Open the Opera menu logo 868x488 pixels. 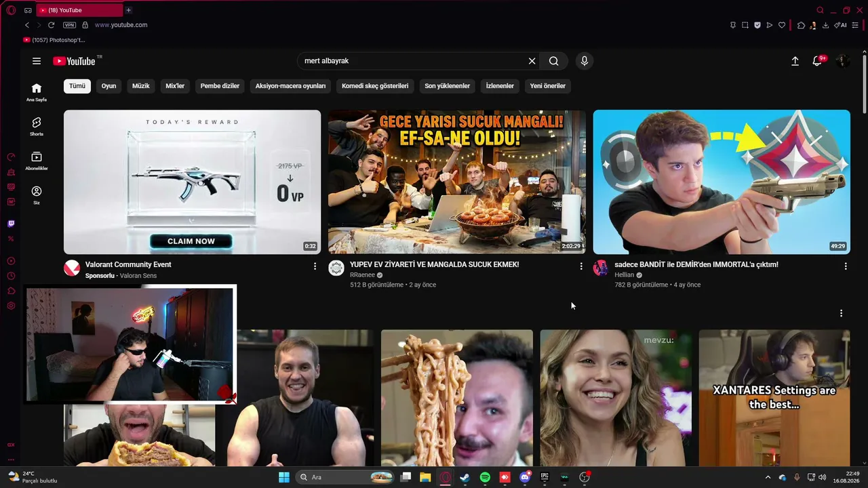coord(11,10)
